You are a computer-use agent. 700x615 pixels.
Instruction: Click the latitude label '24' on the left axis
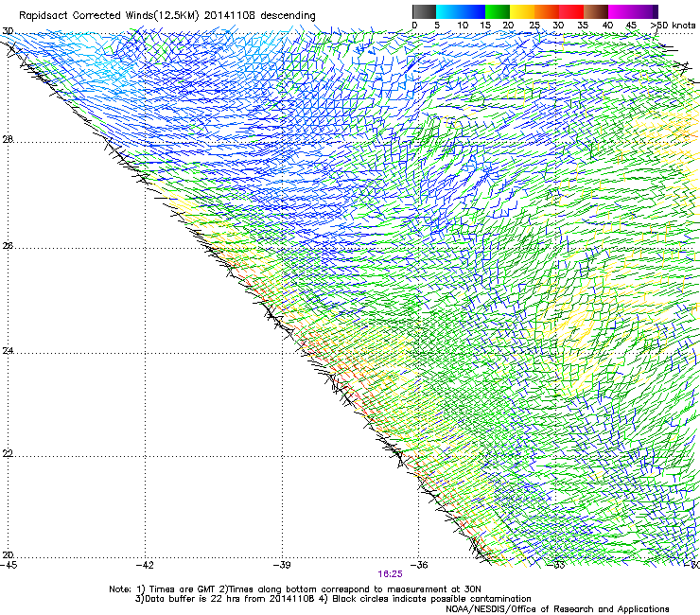pyautogui.click(x=8, y=351)
